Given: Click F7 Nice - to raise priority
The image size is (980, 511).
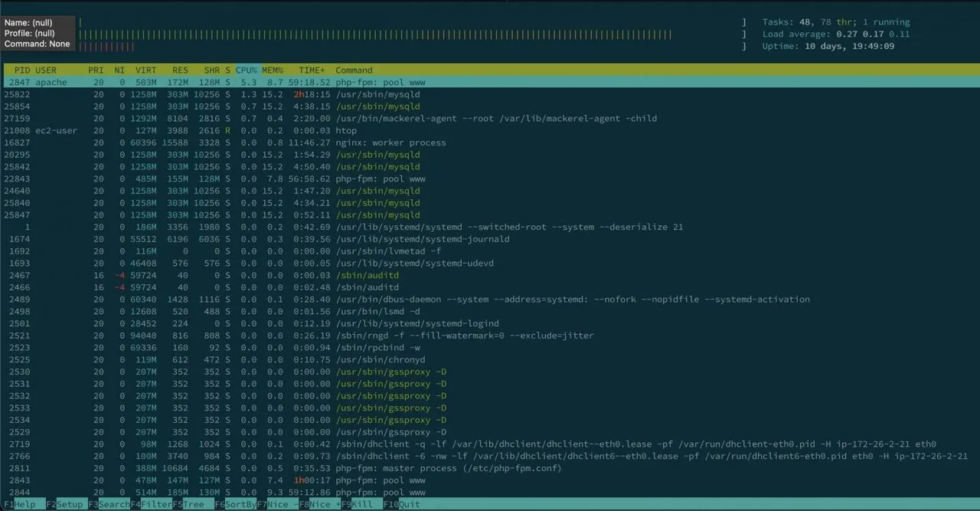Looking at the screenshot, I should pos(276,505).
